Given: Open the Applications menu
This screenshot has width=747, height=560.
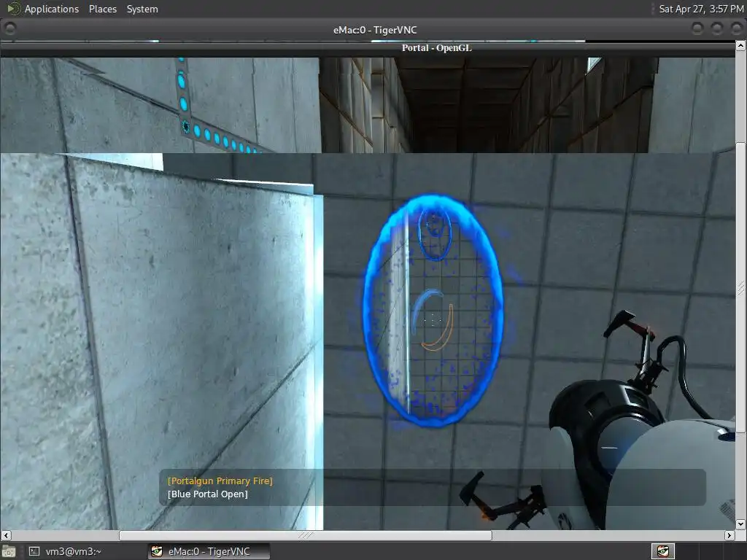Looking at the screenshot, I should pyautogui.click(x=52, y=9).
